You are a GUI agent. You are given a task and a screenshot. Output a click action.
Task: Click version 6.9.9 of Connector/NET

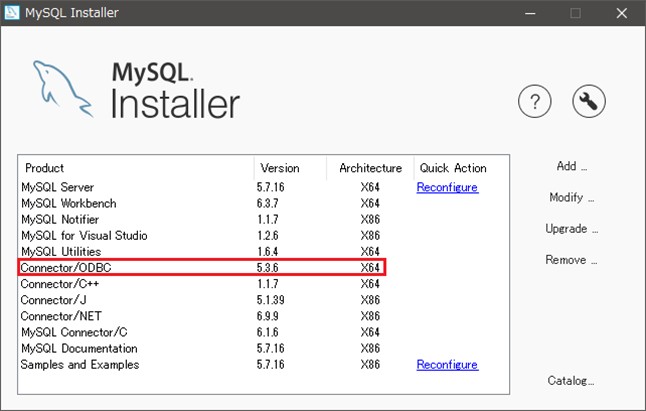268,316
